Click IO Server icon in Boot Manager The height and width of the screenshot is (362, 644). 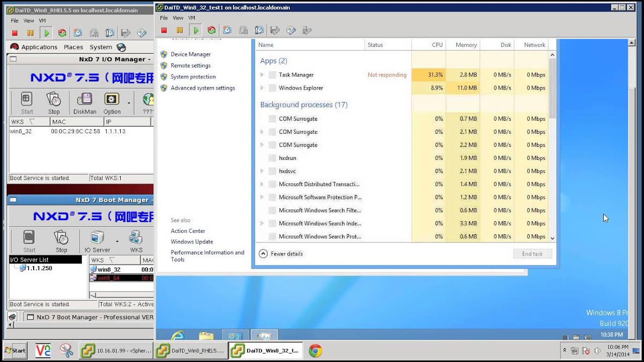coord(97,241)
